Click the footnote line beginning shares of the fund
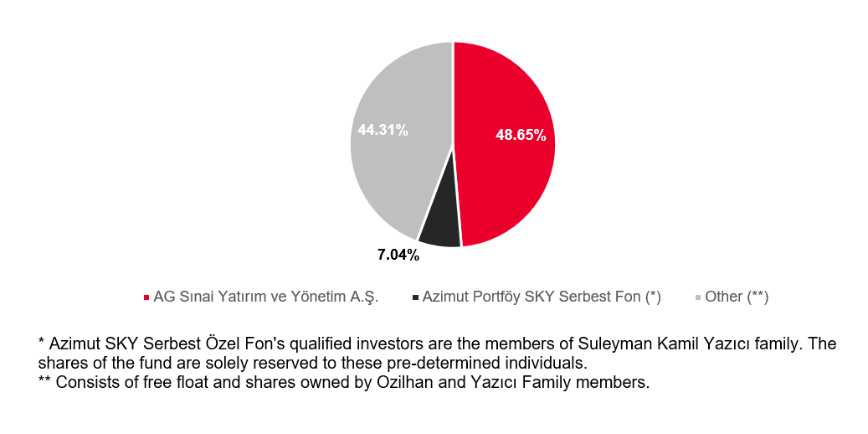 tap(313, 364)
